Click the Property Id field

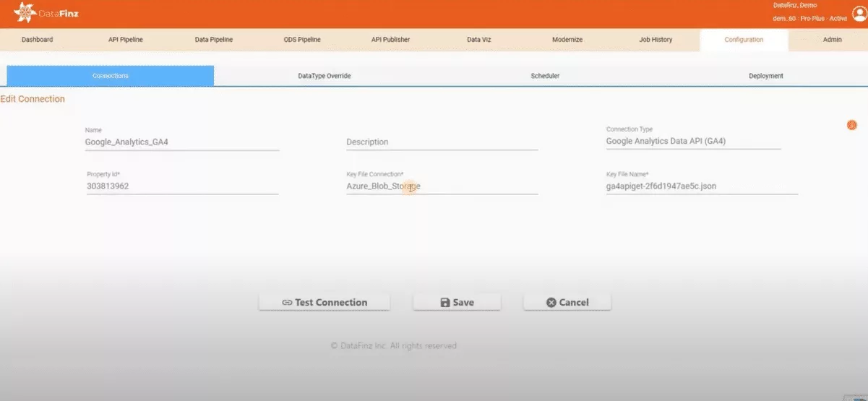tap(182, 186)
